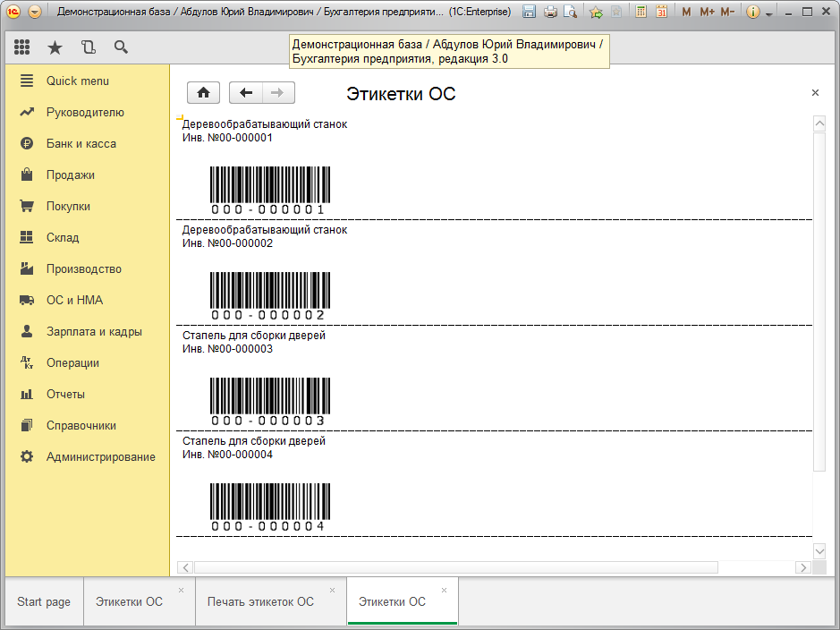
Task: Click horizontal scrollbar left arrow
Action: [185, 567]
